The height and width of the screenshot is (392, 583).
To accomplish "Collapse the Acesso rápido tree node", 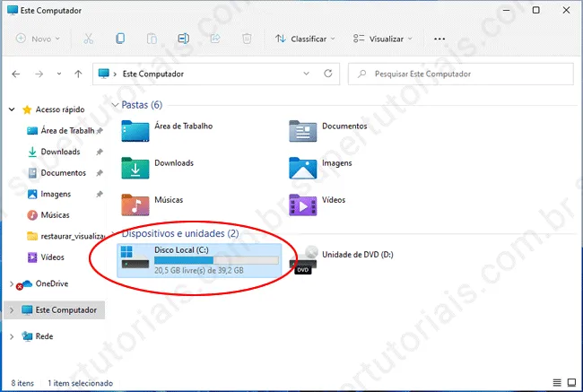I will 12,109.
